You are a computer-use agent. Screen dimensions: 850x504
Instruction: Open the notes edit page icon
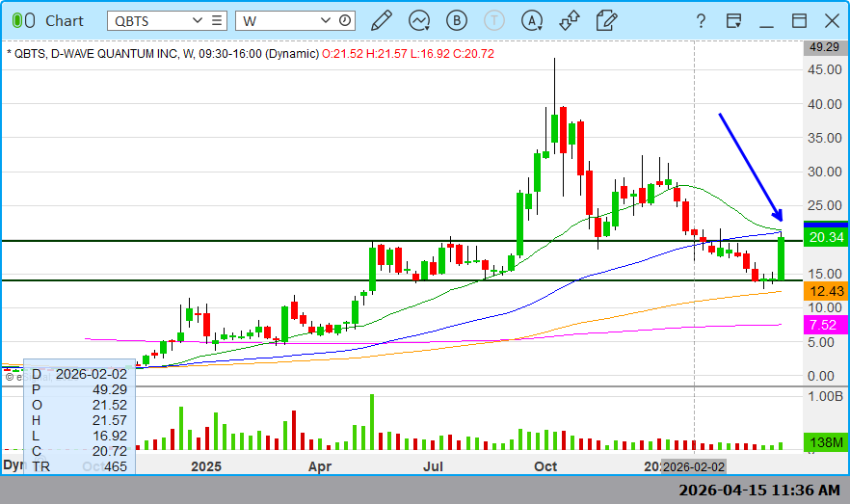[x=606, y=20]
